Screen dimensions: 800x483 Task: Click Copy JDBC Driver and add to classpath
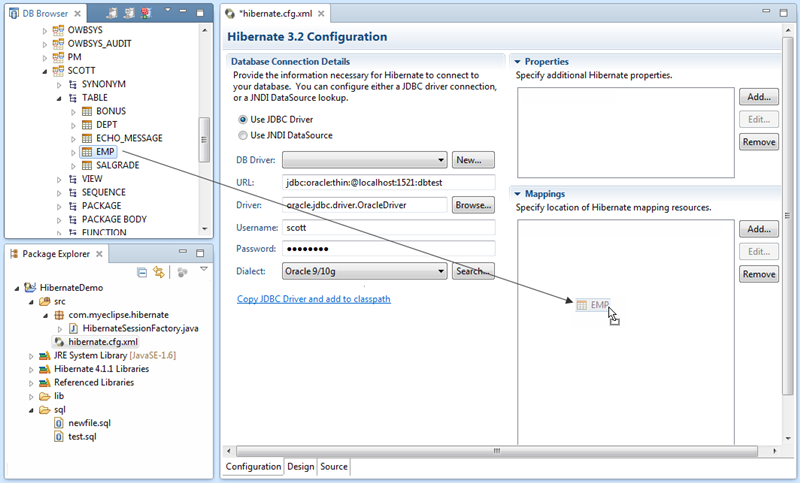pyautogui.click(x=313, y=299)
